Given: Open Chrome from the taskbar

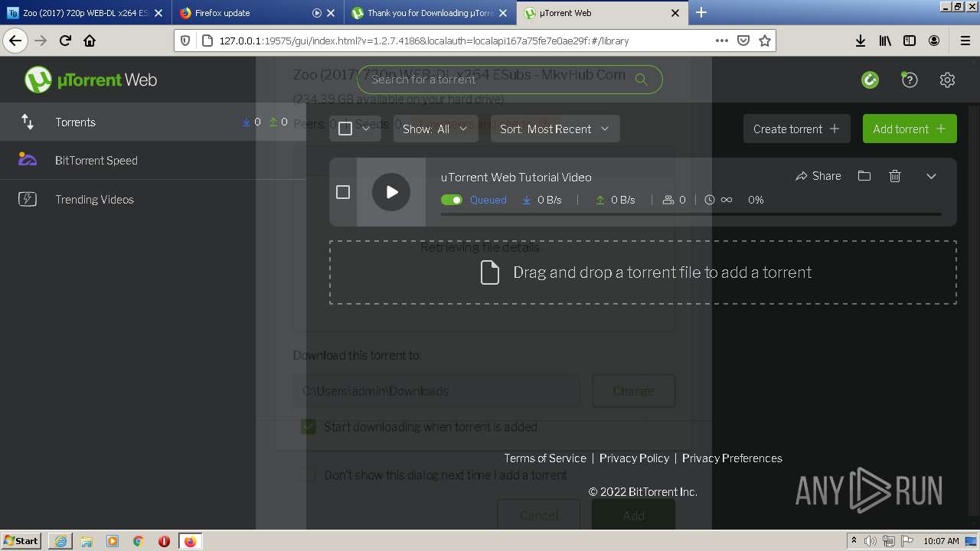Looking at the screenshot, I should [139, 541].
